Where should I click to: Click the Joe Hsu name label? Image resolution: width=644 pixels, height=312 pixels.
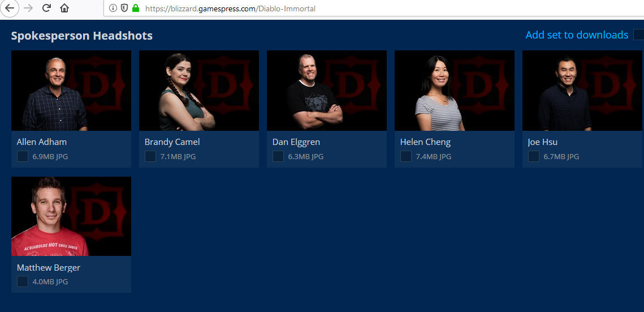click(x=543, y=142)
